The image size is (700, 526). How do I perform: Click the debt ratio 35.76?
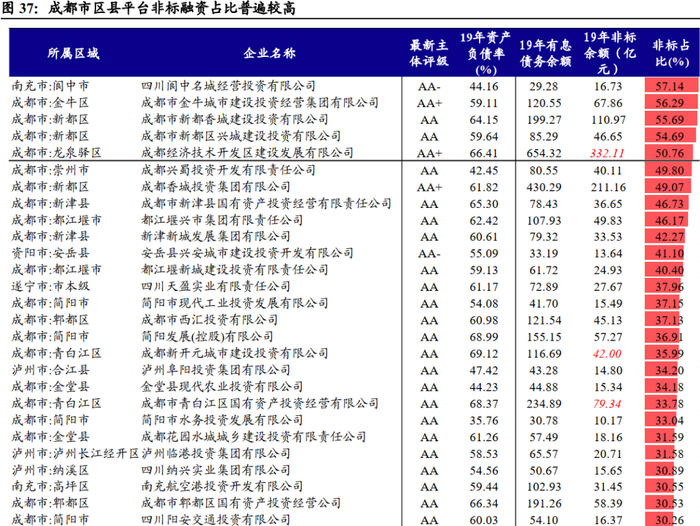click(483, 421)
